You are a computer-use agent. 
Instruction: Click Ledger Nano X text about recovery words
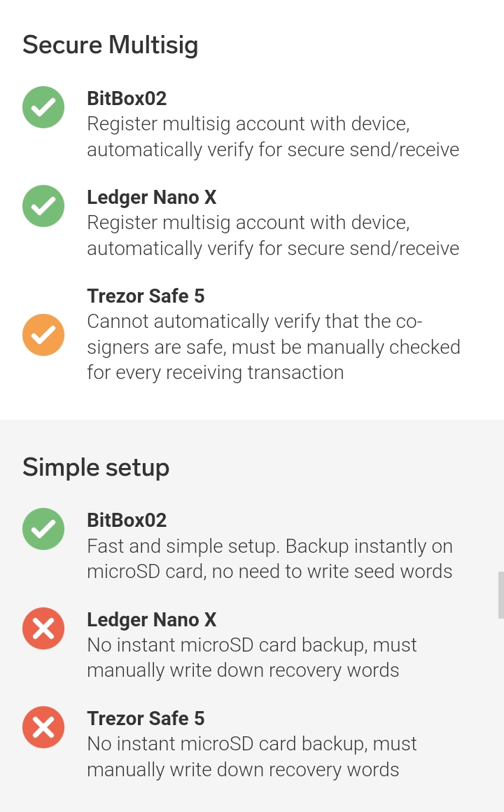252,658
